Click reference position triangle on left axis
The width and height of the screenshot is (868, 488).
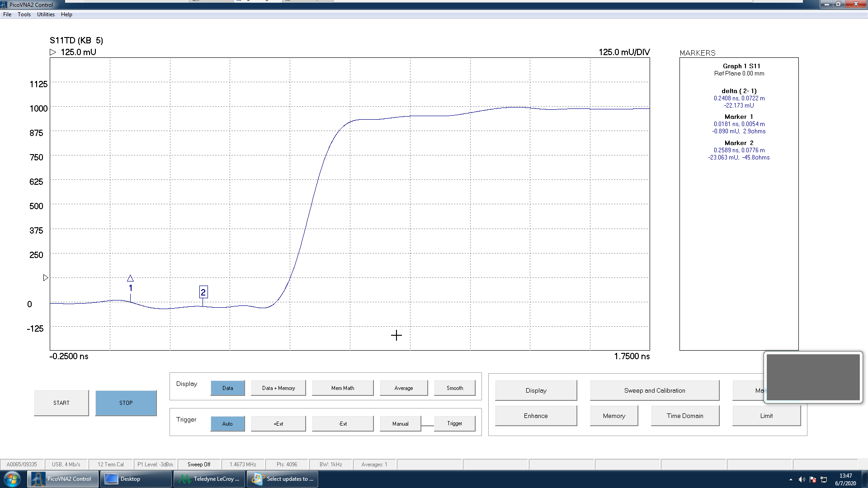(x=46, y=277)
